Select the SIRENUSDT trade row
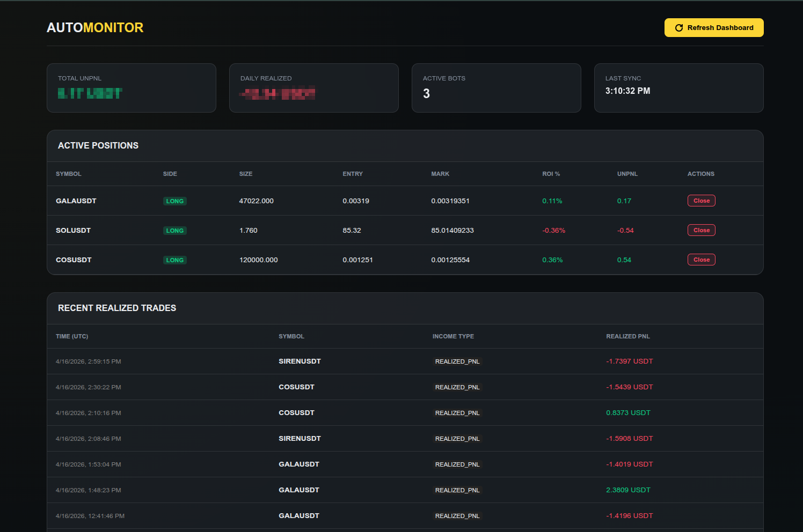This screenshot has width=803, height=532. (376, 361)
